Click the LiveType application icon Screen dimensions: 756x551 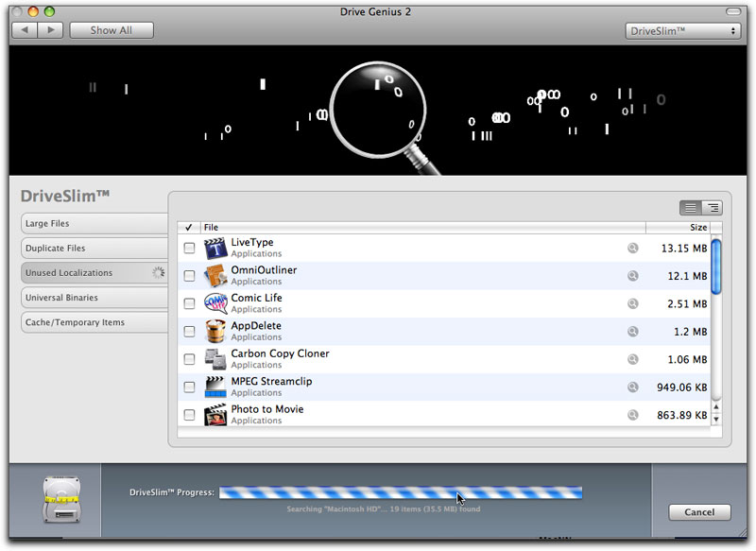point(215,248)
